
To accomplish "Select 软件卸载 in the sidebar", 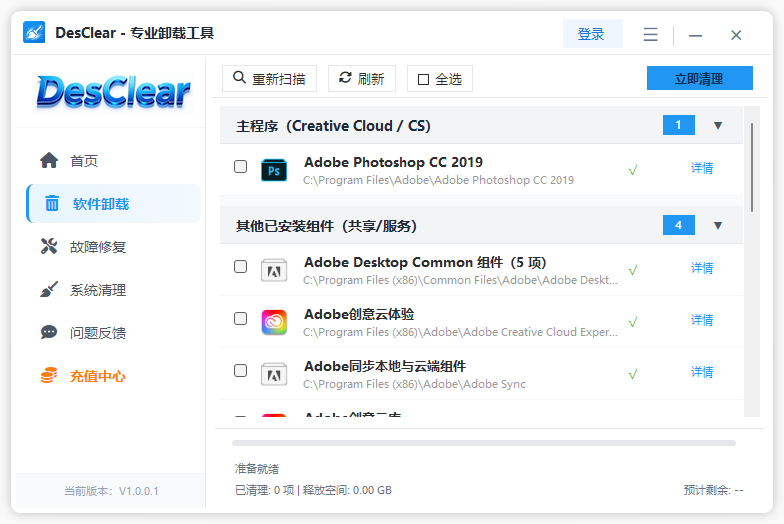I will [x=113, y=204].
